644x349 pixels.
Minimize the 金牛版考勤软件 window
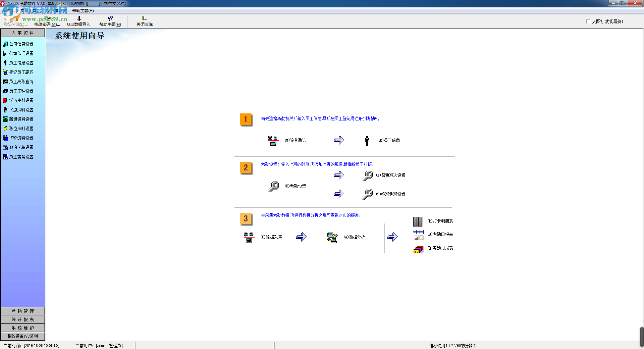point(613,3)
